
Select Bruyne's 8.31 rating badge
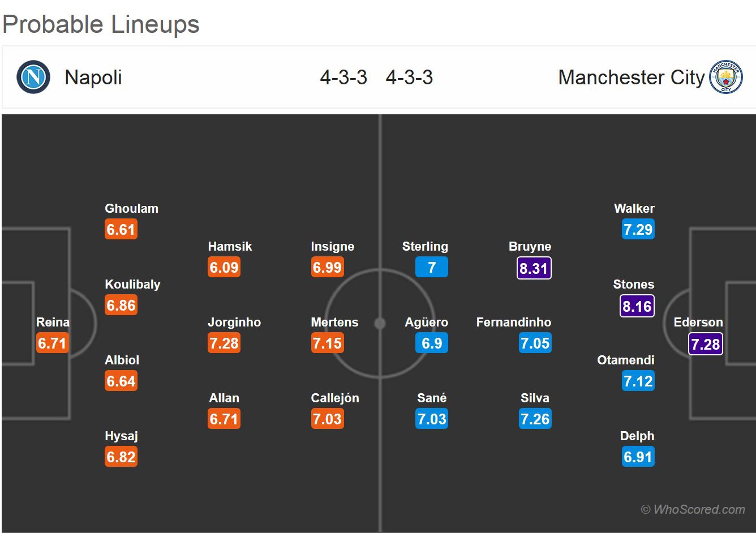click(x=534, y=268)
